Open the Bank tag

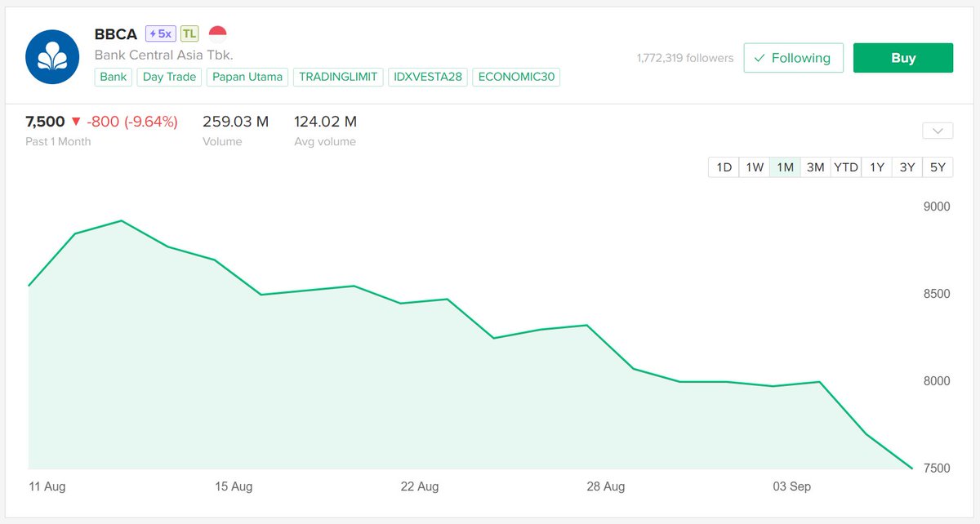(x=114, y=77)
